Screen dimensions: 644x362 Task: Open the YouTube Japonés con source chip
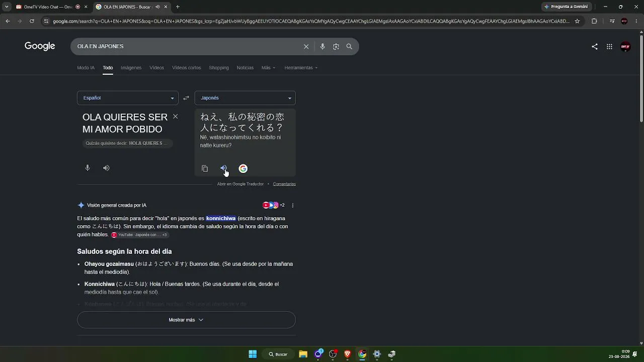point(139,235)
